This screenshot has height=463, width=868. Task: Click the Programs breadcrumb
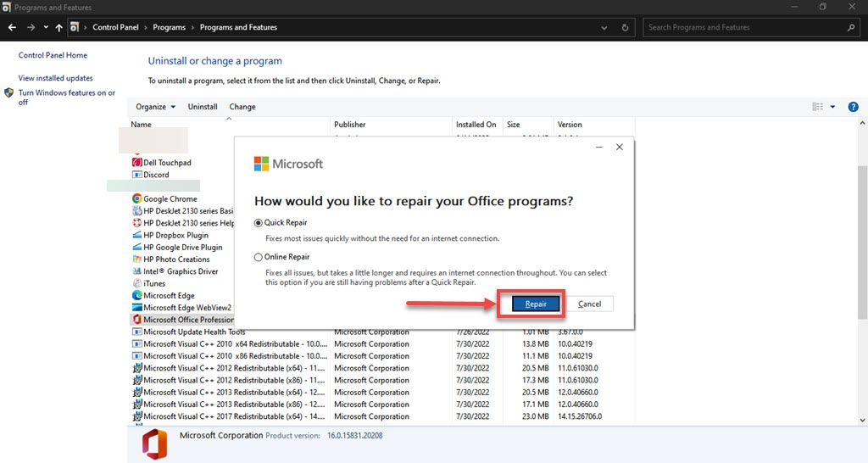(169, 27)
